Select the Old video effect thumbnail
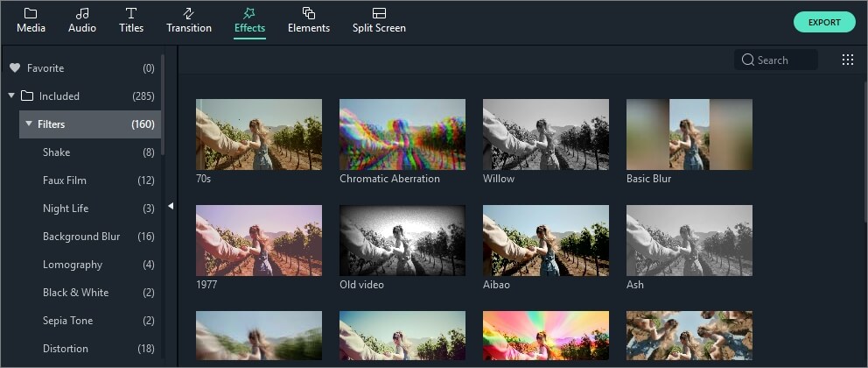The width and height of the screenshot is (868, 368). click(402, 240)
